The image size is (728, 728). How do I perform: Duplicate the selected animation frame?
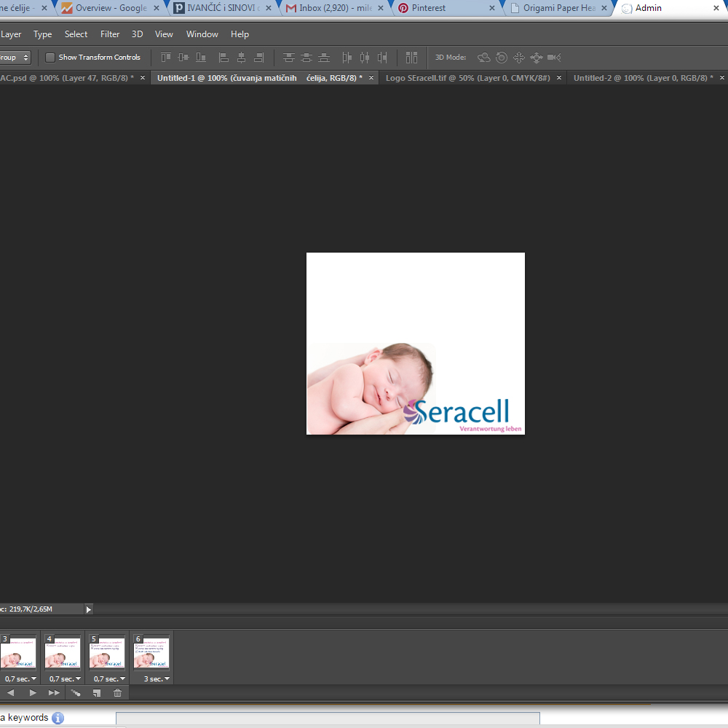click(96, 693)
